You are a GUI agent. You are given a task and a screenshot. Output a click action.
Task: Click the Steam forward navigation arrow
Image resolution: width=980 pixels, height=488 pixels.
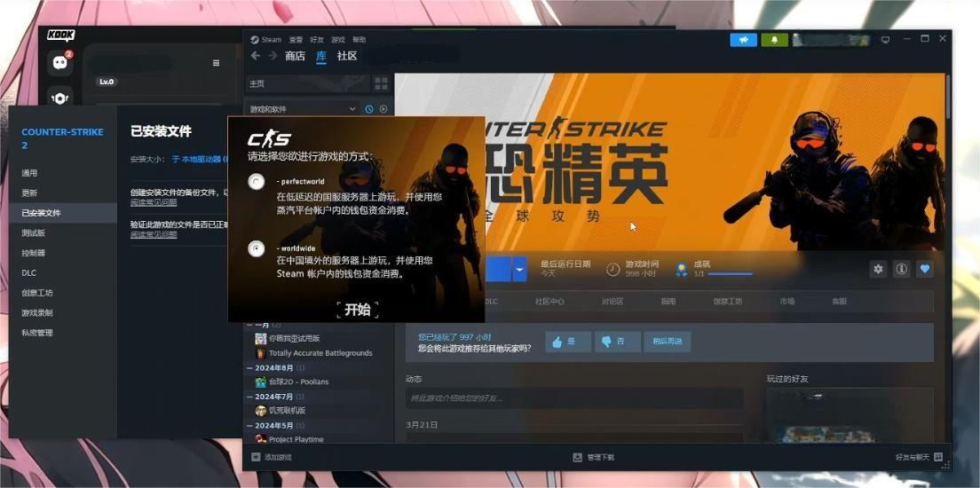click(273, 56)
